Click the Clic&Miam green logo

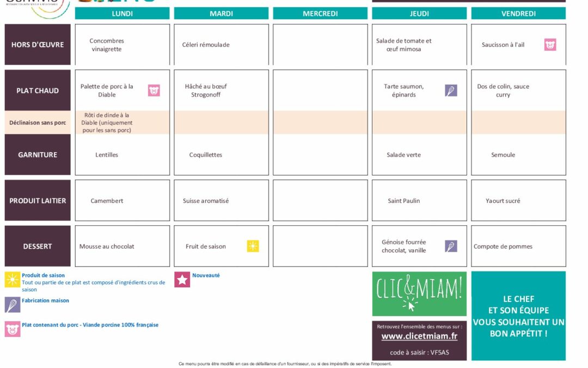coord(419,294)
